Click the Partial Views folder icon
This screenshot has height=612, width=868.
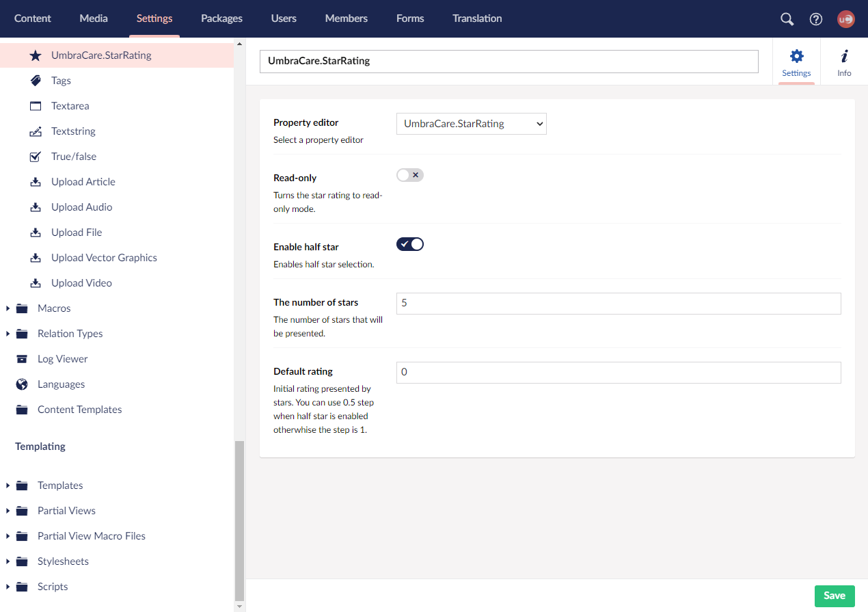23,511
